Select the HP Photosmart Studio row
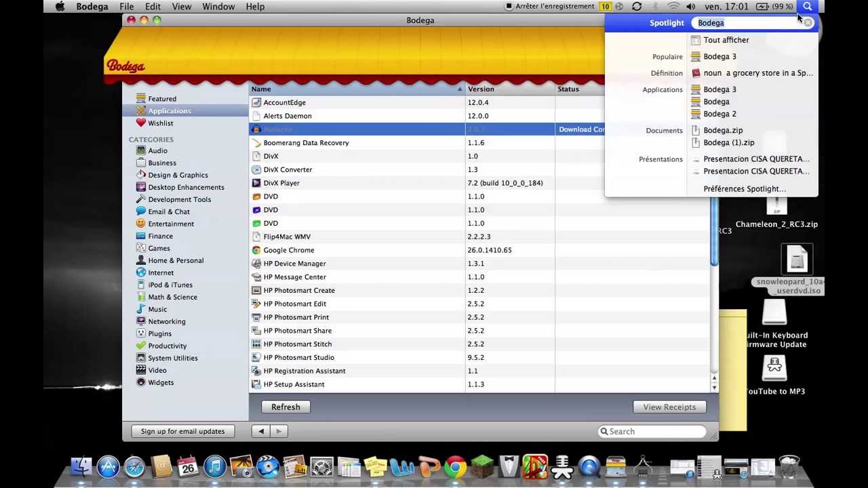This screenshot has height=488, width=868. pyautogui.click(x=479, y=357)
